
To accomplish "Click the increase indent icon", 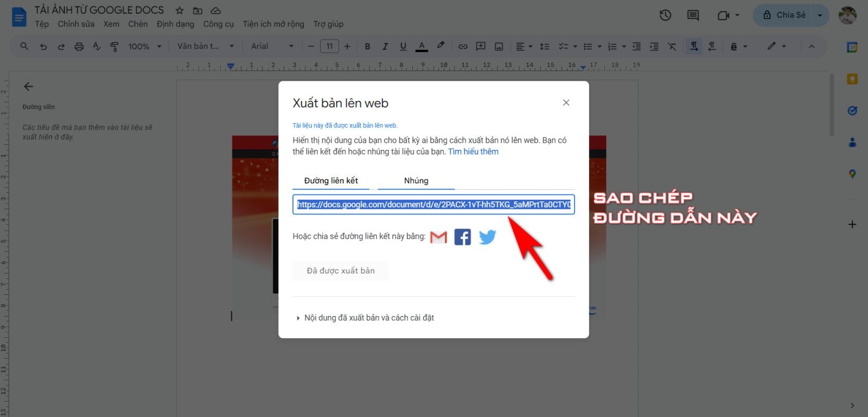I will pyautogui.click(x=654, y=46).
